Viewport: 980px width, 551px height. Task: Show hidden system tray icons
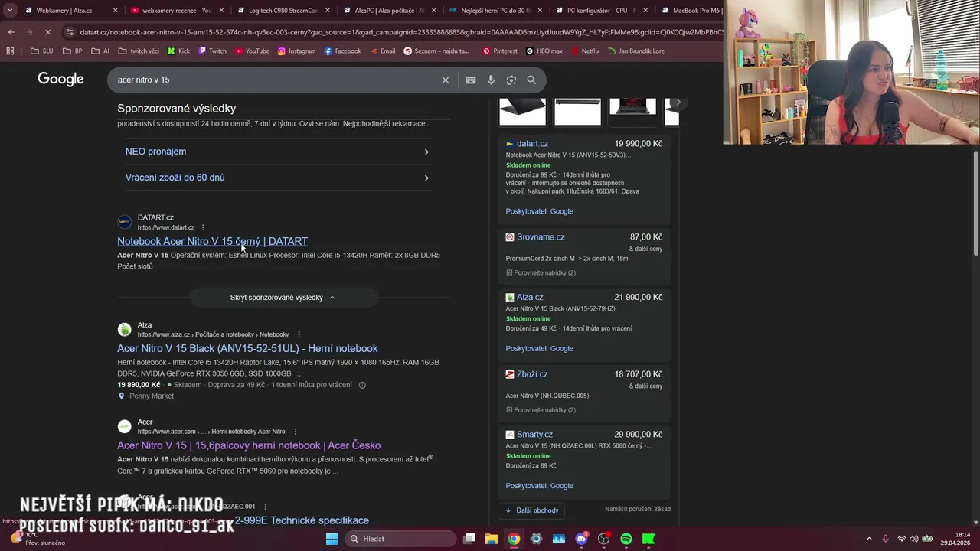pyautogui.click(x=868, y=539)
